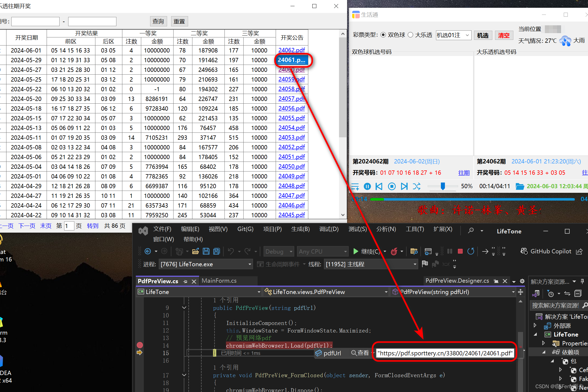Select the 大乐透 lottery type radio button

click(x=410, y=35)
